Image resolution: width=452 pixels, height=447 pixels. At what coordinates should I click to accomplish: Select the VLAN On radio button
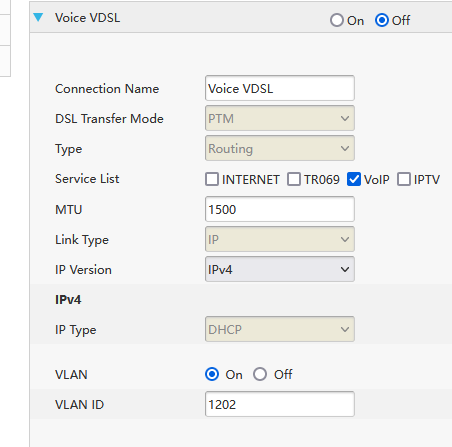(212, 374)
